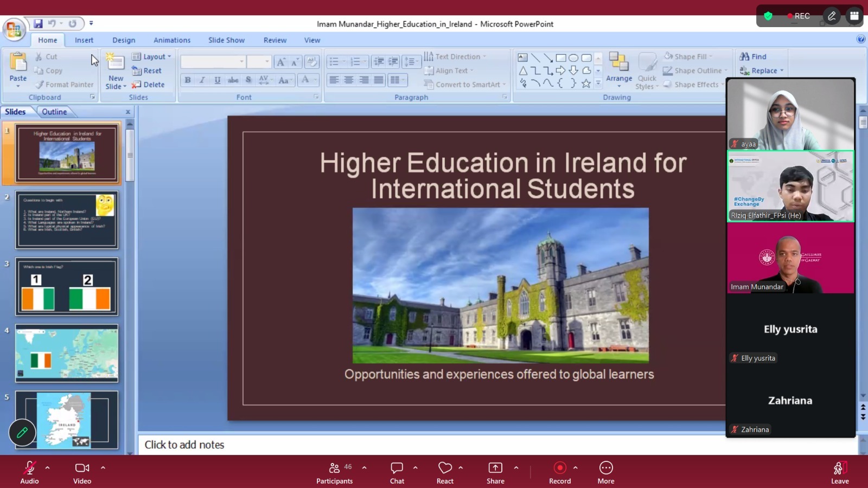Open the Chat panel icon
868x488 pixels.
click(397, 467)
